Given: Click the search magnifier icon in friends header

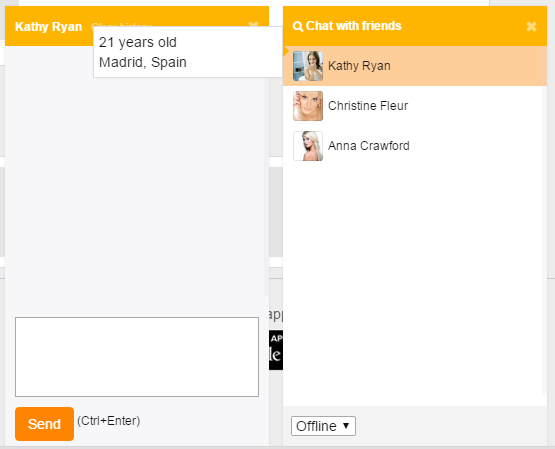Looking at the screenshot, I should [298, 27].
